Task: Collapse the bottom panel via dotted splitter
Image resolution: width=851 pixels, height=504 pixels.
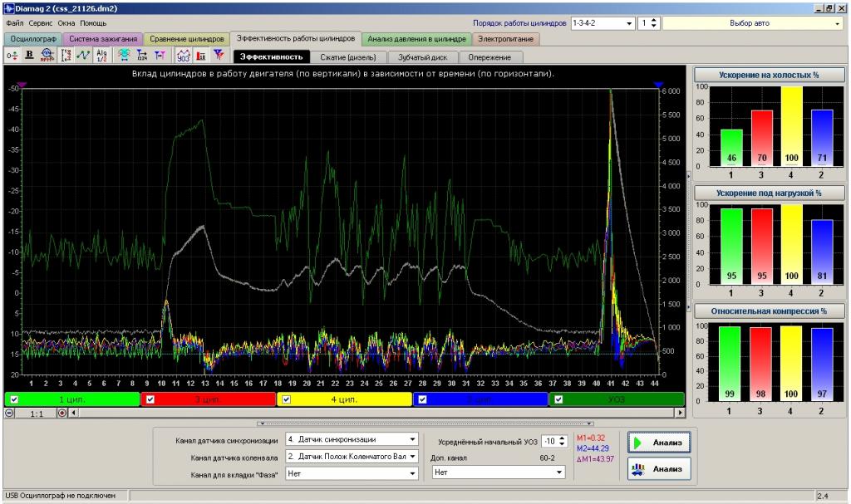Action: click(x=425, y=423)
